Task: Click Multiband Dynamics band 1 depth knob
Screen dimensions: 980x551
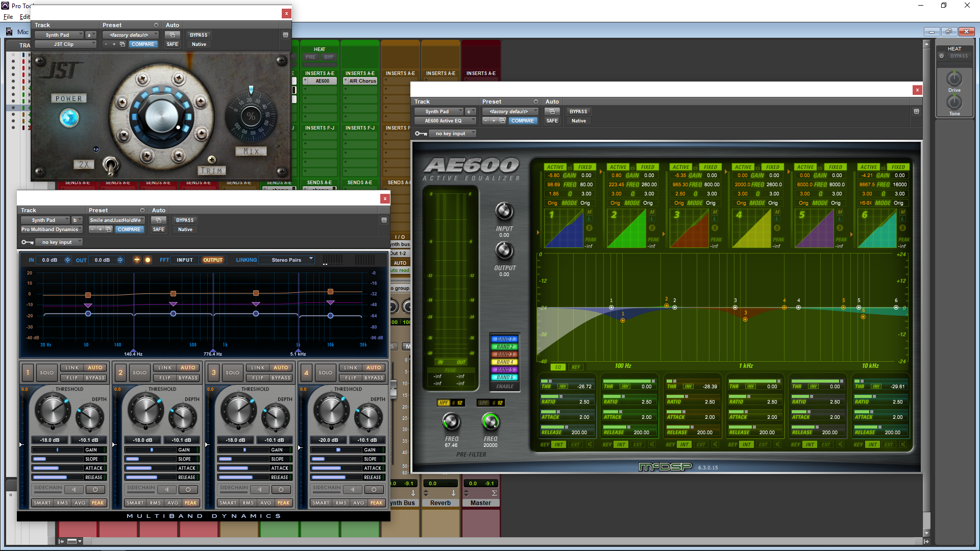Action: click(x=90, y=417)
